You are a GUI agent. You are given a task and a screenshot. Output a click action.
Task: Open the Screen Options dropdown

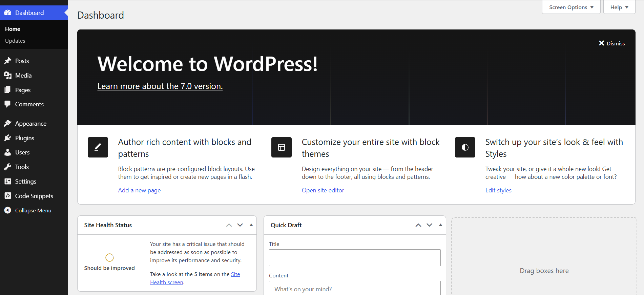tap(571, 7)
